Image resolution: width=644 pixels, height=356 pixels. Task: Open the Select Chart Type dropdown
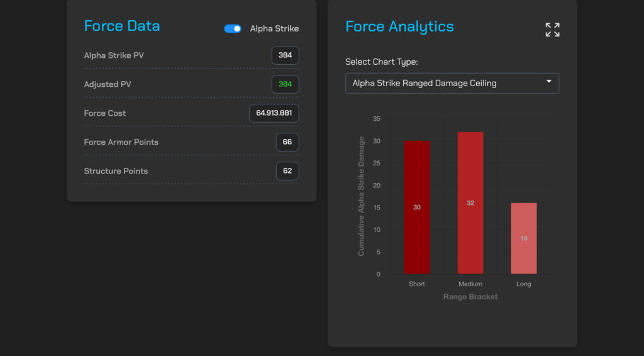pyautogui.click(x=452, y=83)
